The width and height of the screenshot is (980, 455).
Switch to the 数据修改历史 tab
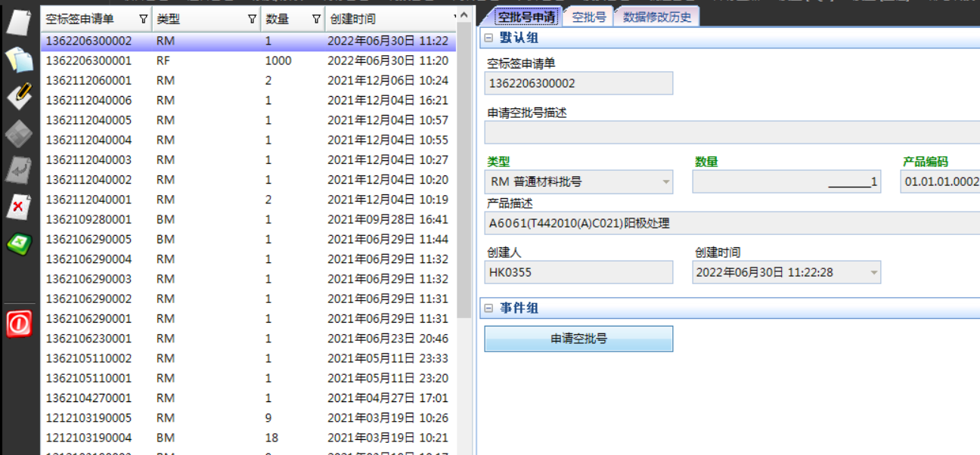(x=656, y=17)
